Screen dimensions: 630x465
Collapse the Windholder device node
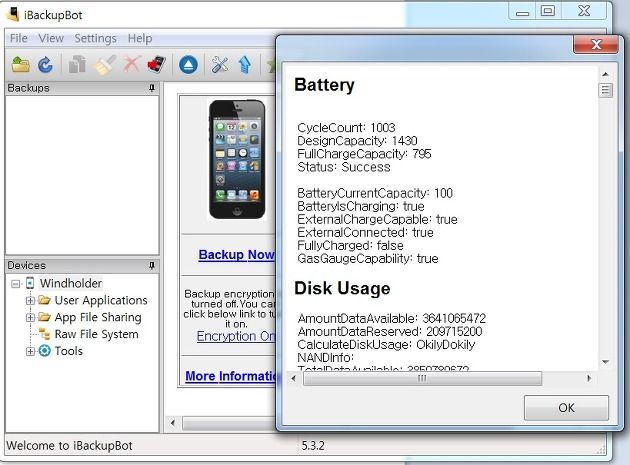click(x=16, y=284)
